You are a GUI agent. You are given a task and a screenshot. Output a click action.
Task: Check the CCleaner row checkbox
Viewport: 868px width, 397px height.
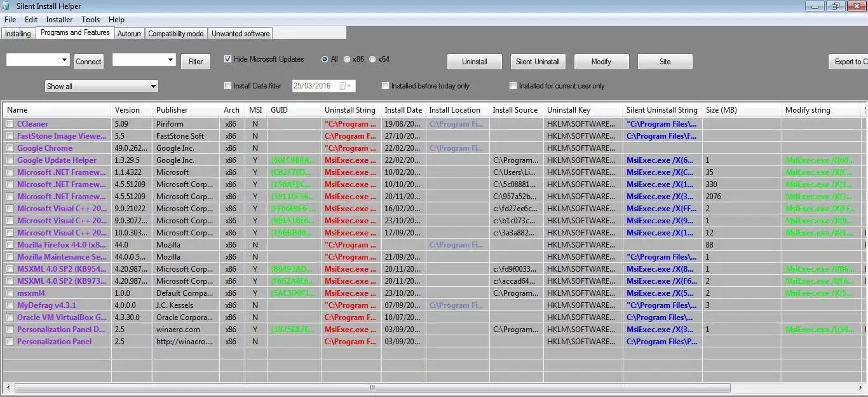click(x=10, y=124)
